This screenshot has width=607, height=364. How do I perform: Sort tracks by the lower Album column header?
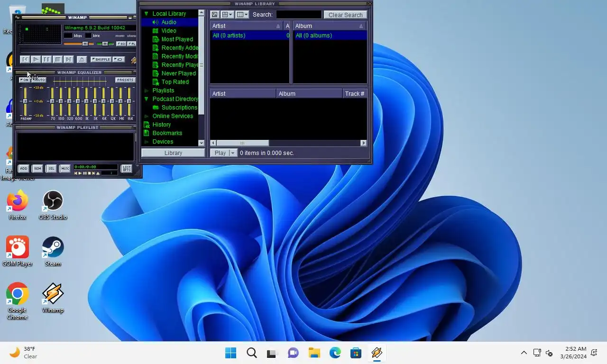pos(309,94)
